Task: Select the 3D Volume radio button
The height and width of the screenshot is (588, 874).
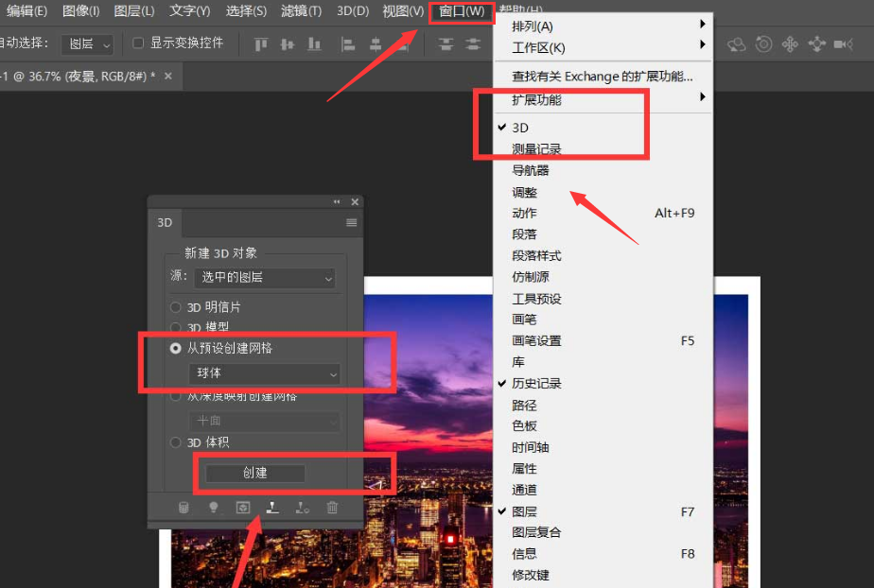Action: click(175, 441)
